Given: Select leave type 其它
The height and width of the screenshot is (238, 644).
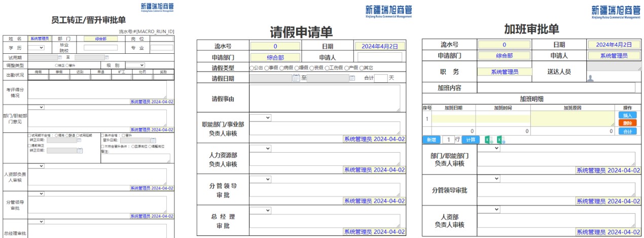Looking at the screenshot, I should 363,67.
